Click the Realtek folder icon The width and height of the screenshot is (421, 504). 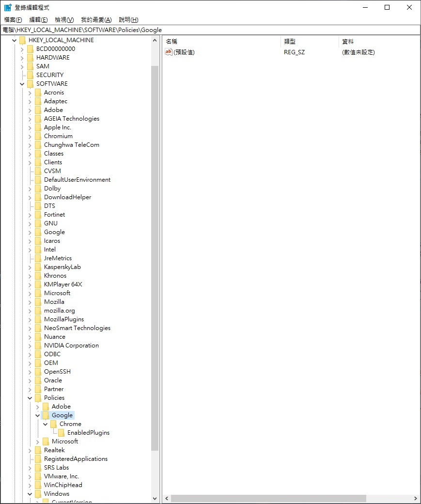pyautogui.click(x=38, y=450)
